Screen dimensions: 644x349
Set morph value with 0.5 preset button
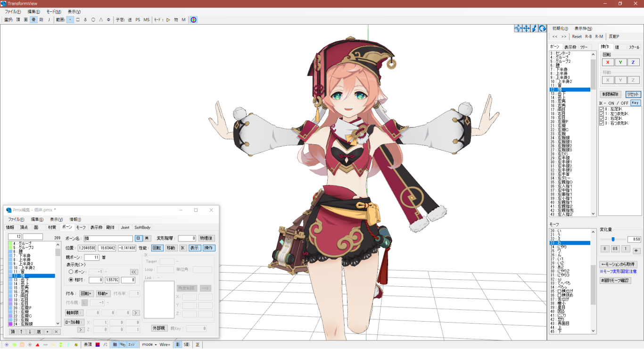click(x=615, y=249)
